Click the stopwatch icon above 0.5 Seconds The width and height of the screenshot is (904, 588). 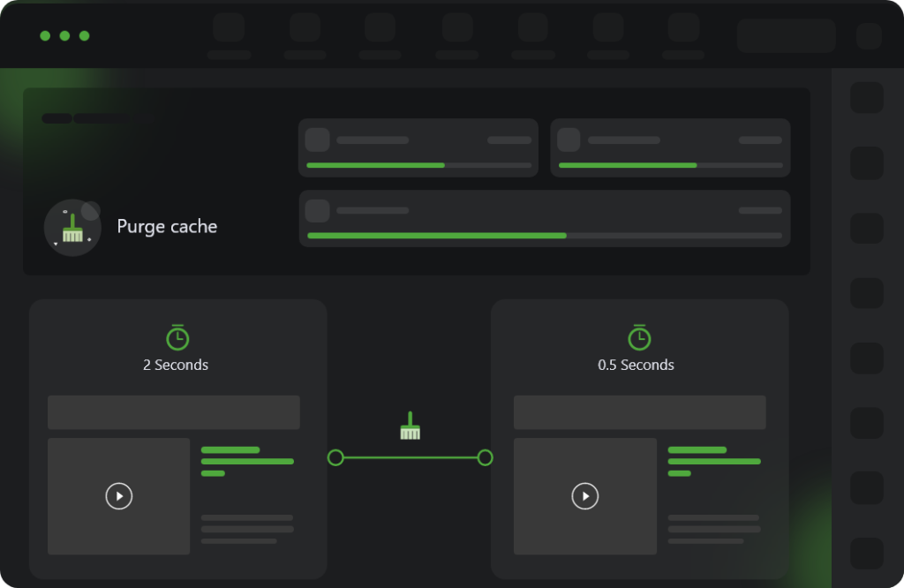point(640,335)
